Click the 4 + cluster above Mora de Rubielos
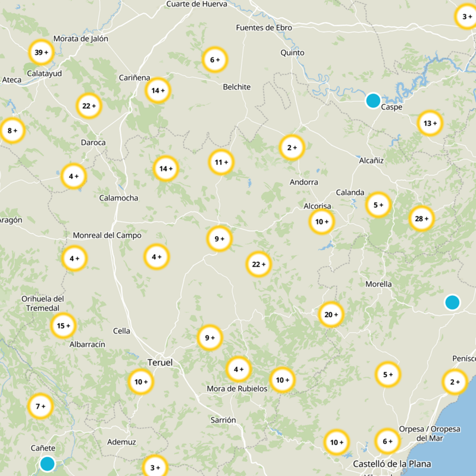 pos(239,369)
